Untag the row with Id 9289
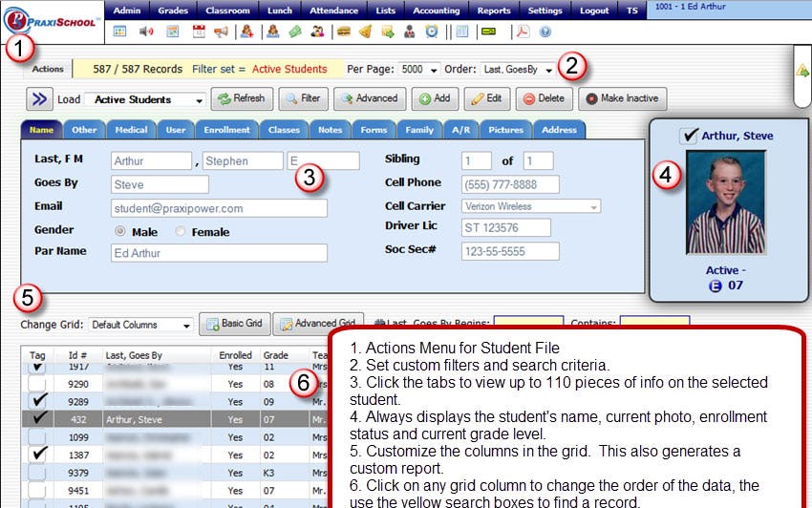This screenshot has width=812, height=508. pyautogui.click(x=38, y=401)
